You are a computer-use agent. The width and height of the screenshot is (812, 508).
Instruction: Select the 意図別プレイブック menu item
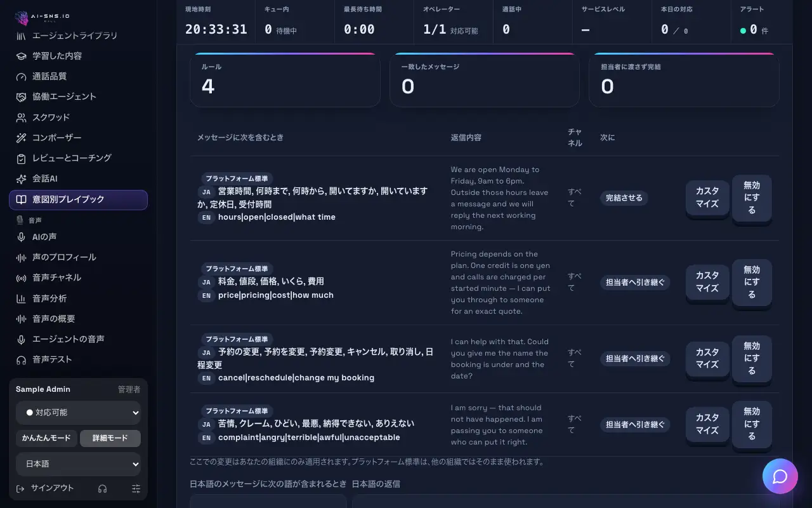pos(78,199)
